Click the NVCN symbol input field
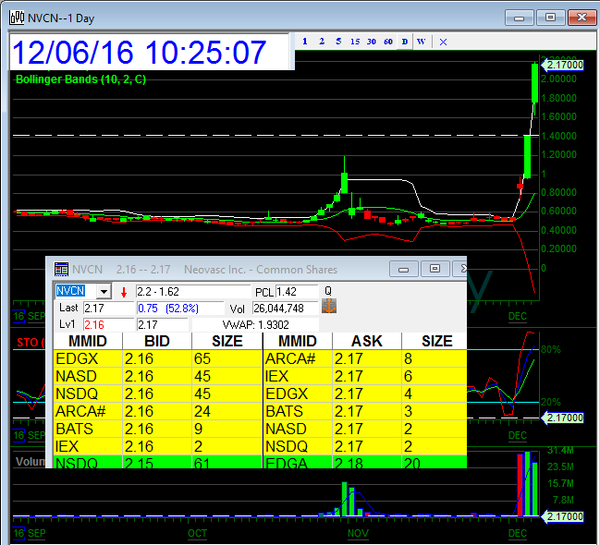 74,291
